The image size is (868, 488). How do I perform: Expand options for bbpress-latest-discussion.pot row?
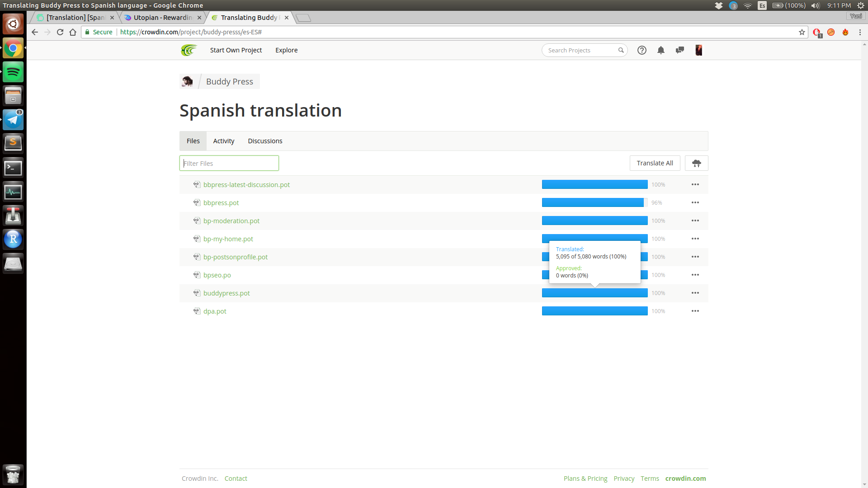click(x=695, y=184)
